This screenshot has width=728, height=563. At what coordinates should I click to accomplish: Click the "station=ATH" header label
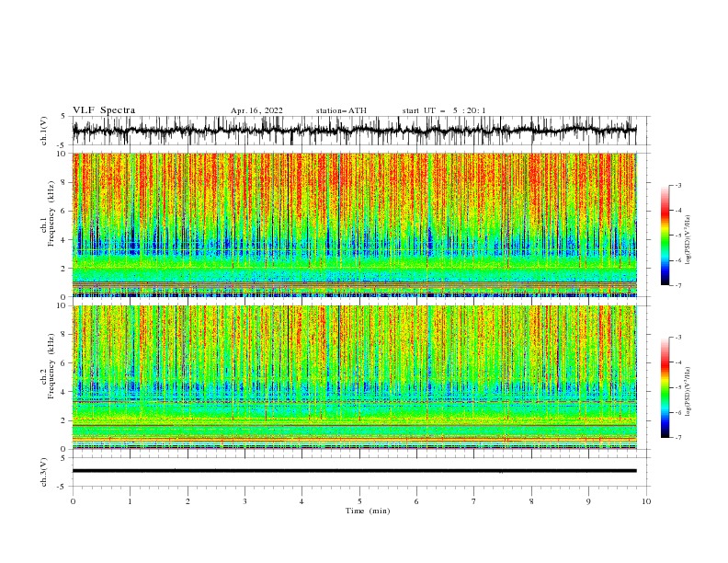pyautogui.click(x=341, y=110)
